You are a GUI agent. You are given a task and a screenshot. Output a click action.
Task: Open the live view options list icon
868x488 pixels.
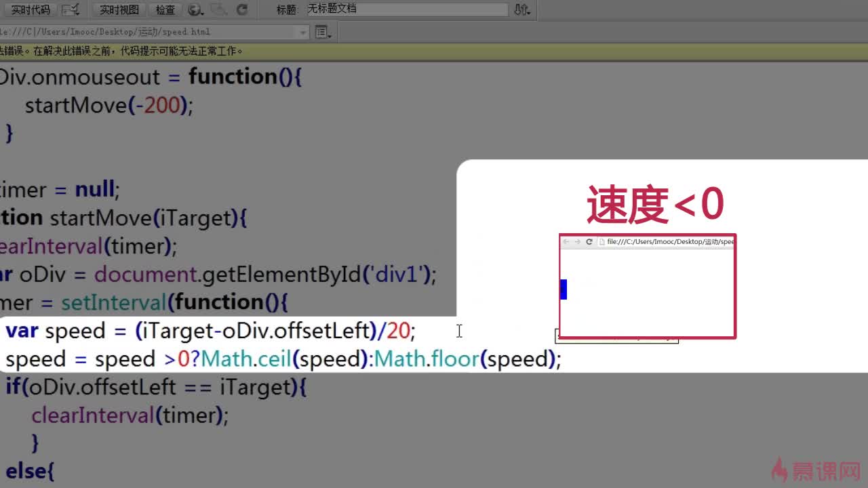(323, 32)
